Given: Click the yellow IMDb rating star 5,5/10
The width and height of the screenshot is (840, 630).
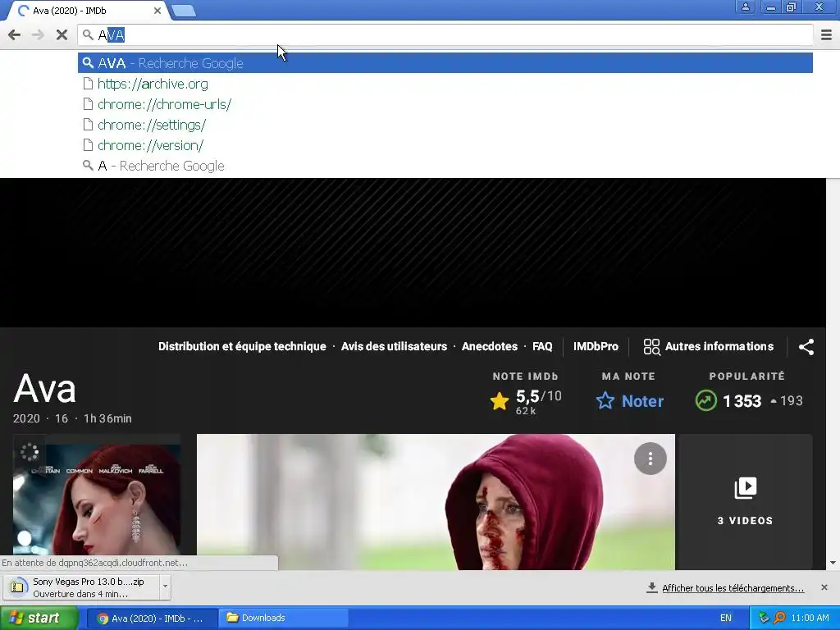Looking at the screenshot, I should (x=500, y=400).
